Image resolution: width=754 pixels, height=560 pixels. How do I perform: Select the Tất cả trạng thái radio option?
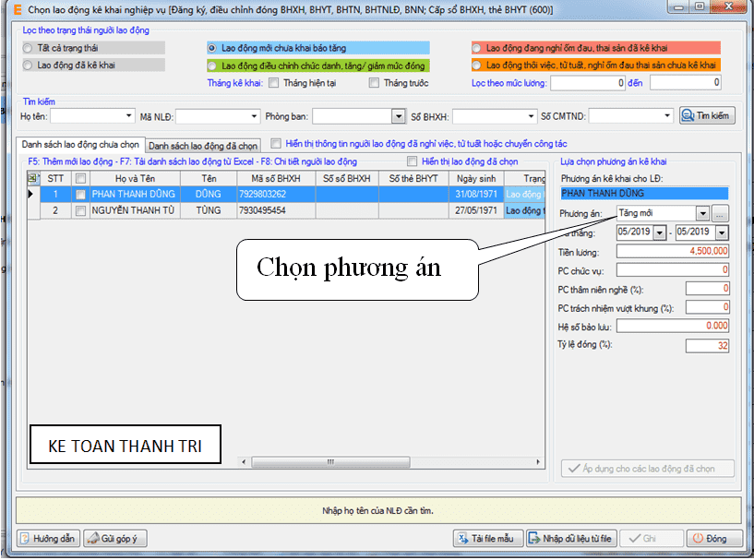28,47
